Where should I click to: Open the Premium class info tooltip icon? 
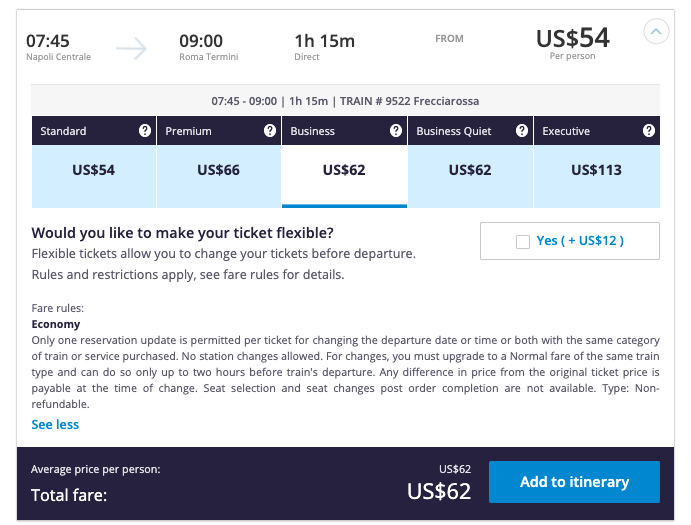tap(270, 131)
